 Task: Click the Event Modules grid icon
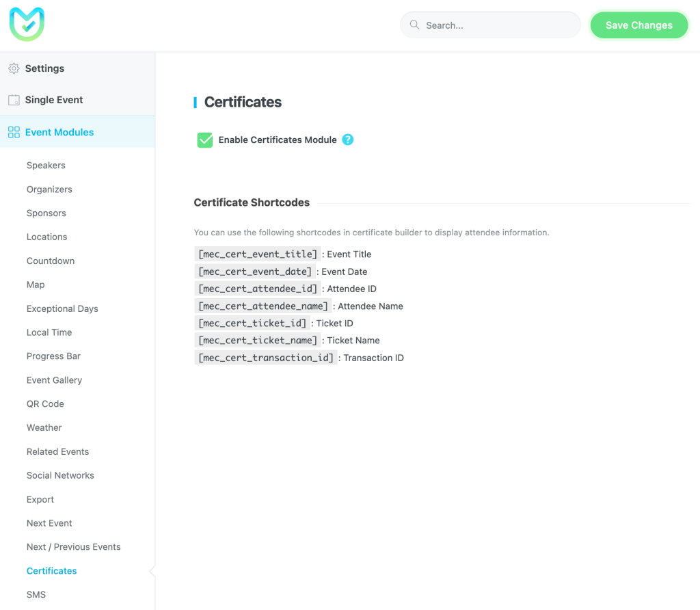tap(13, 131)
